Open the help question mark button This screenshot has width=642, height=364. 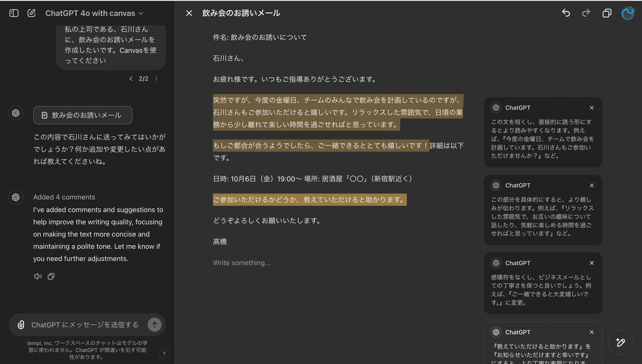point(164,354)
